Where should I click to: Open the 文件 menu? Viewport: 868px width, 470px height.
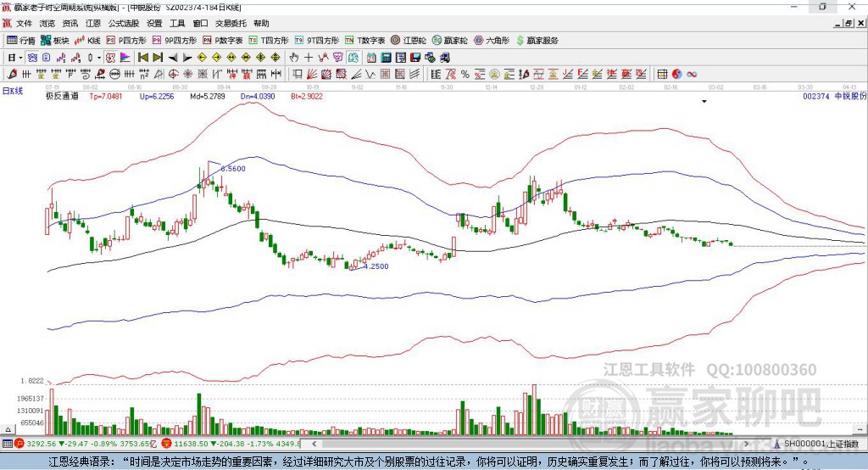click(24, 23)
